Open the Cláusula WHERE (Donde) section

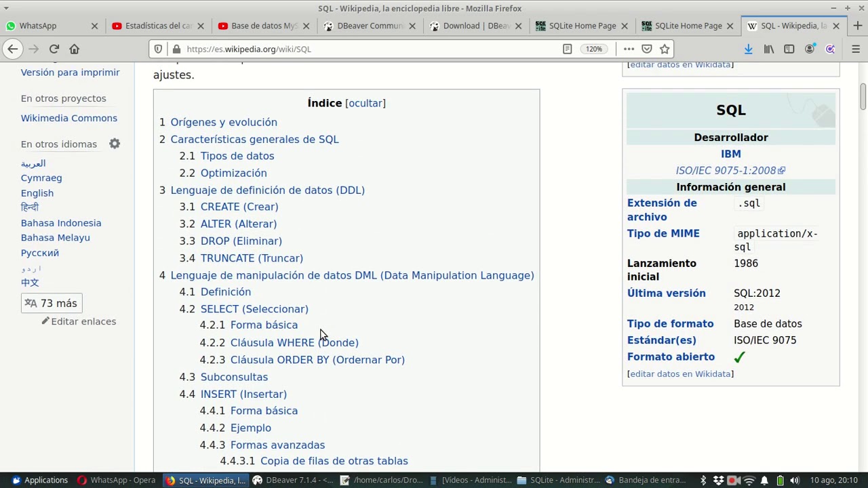[294, 342]
